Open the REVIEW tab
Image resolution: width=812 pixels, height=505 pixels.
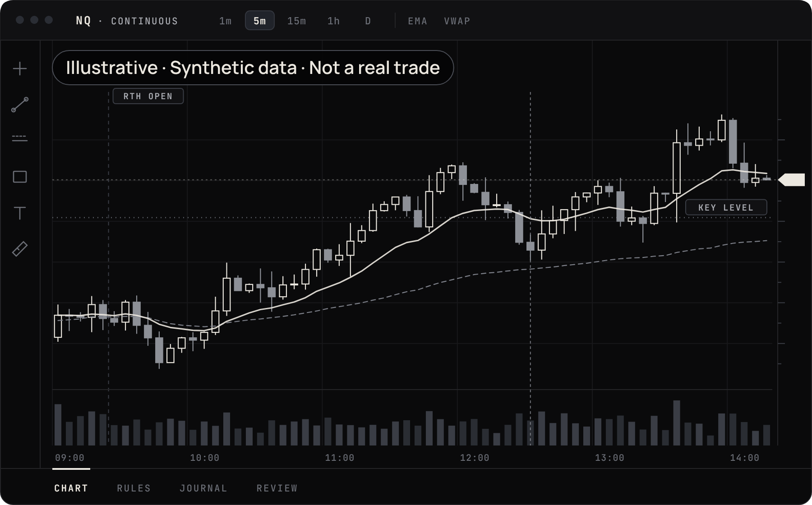(277, 488)
